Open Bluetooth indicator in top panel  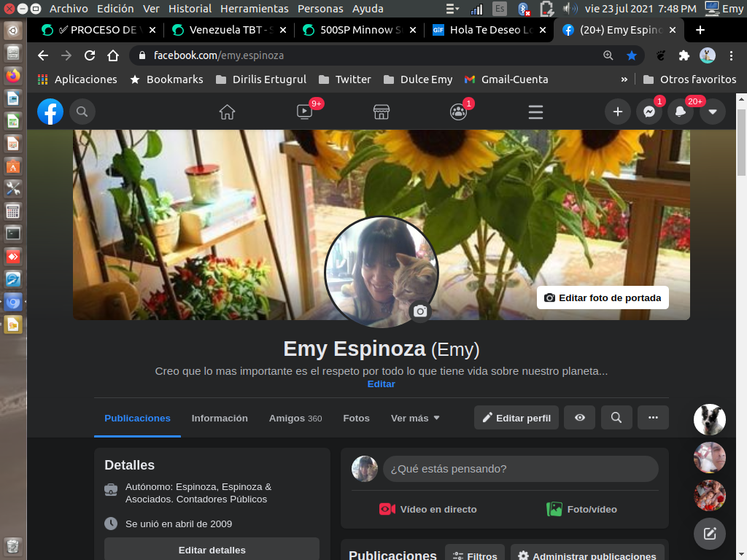pyautogui.click(x=524, y=9)
